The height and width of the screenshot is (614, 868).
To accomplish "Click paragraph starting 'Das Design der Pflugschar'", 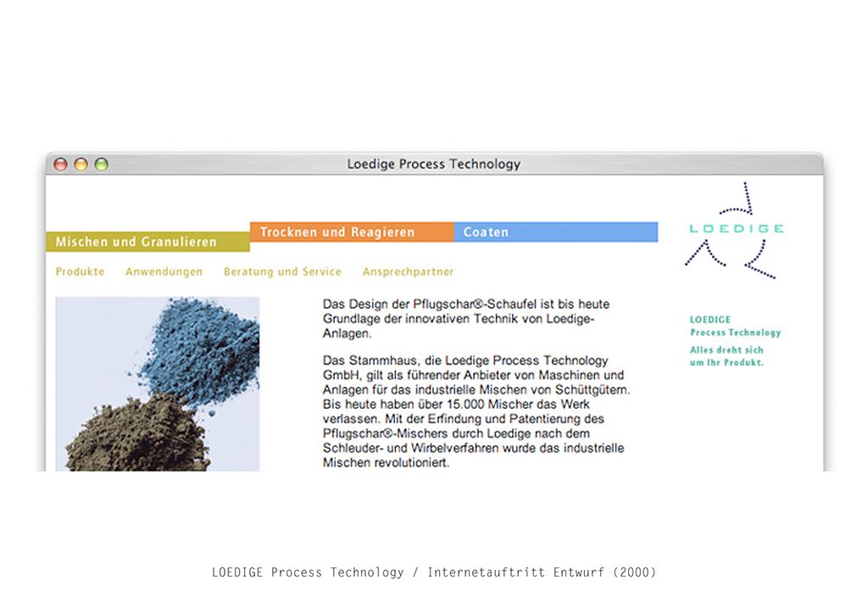I will click(x=466, y=319).
